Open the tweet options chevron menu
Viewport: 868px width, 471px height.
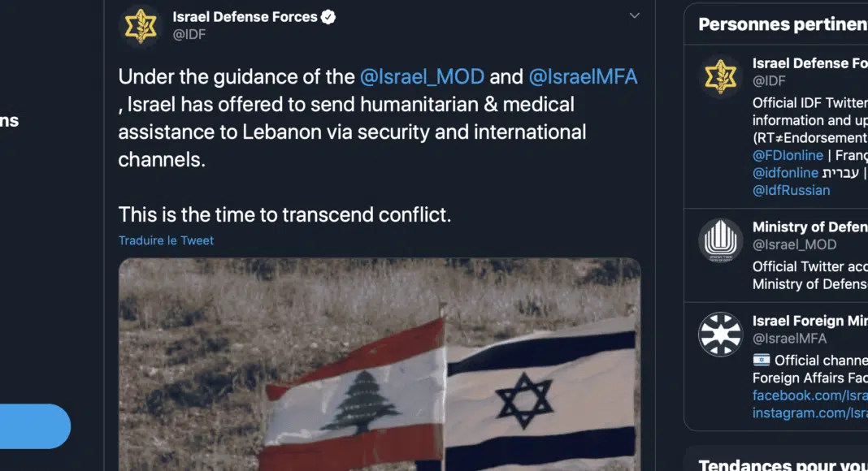click(635, 15)
